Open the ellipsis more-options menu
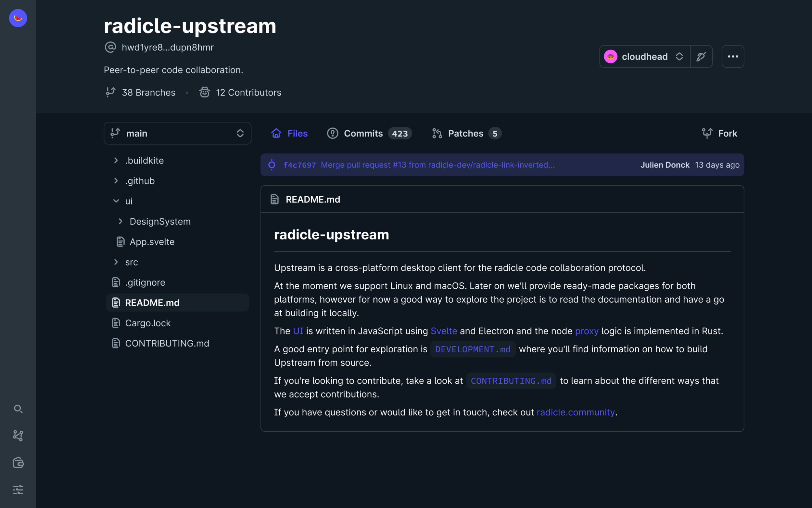 [733, 57]
